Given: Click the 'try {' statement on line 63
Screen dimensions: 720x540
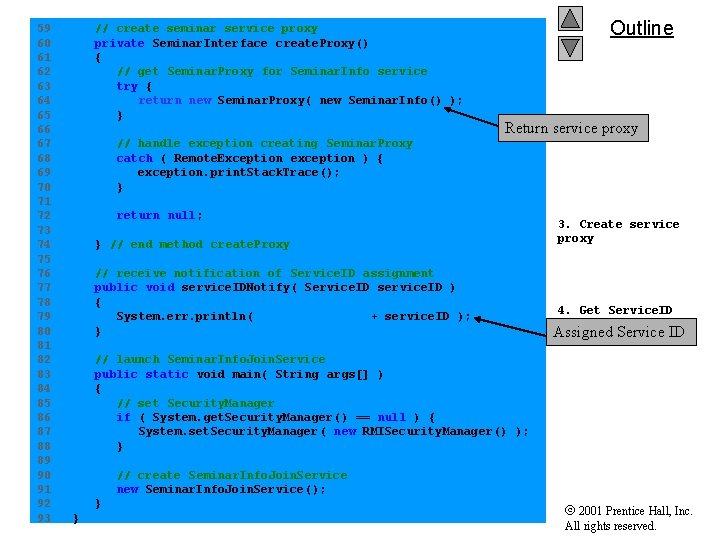Looking at the screenshot, I should point(134,86).
